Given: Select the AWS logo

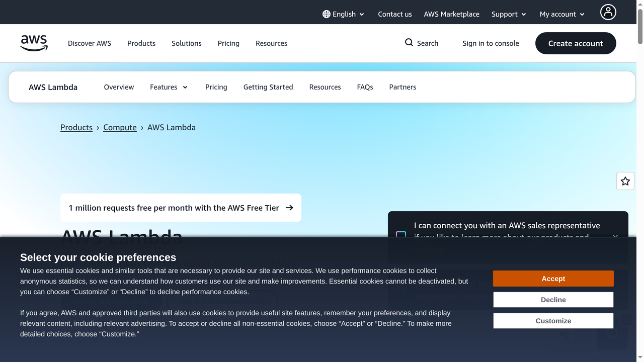Looking at the screenshot, I should [x=34, y=43].
